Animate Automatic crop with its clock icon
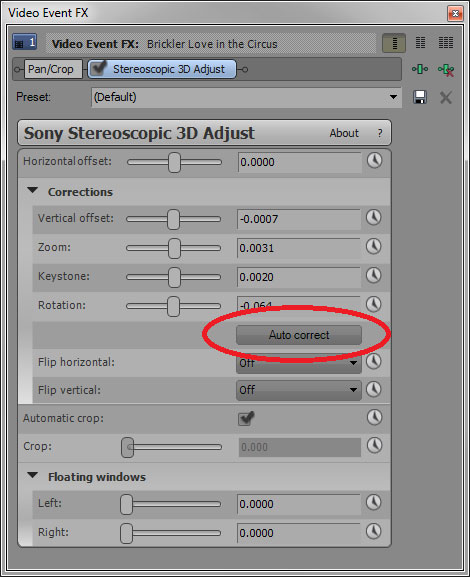The height and width of the screenshot is (577, 470). [374, 417]
